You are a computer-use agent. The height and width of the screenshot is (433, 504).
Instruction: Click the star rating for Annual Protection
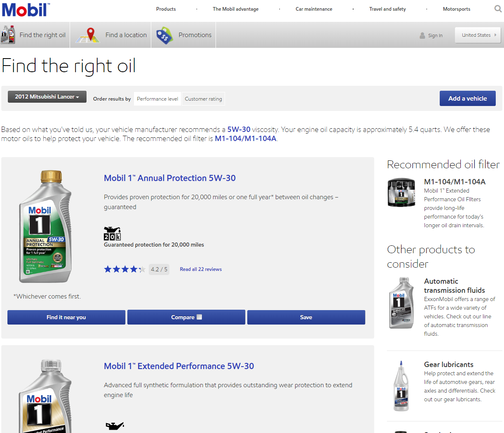[x=125, y=269]
